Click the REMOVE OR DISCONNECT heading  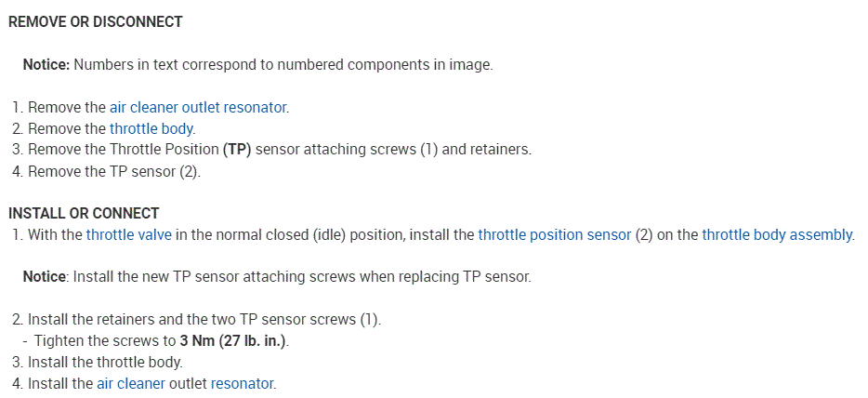[x=95, y=21]
